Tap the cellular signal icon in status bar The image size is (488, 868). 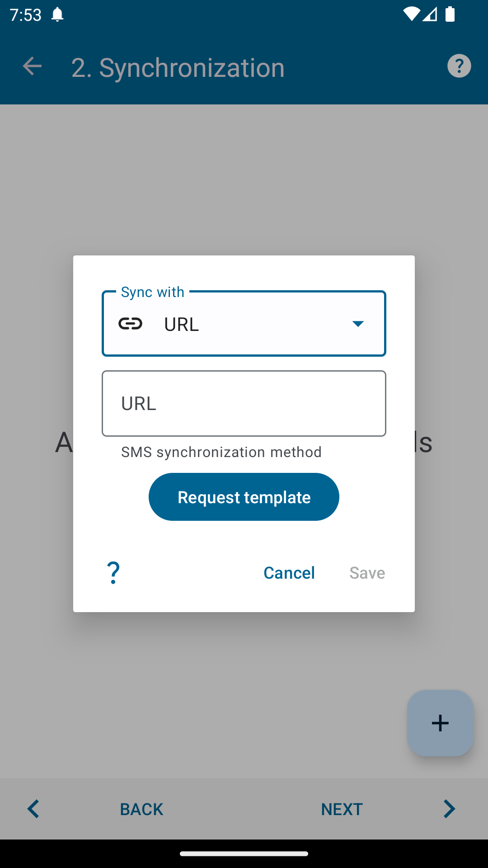click(430, 14)
